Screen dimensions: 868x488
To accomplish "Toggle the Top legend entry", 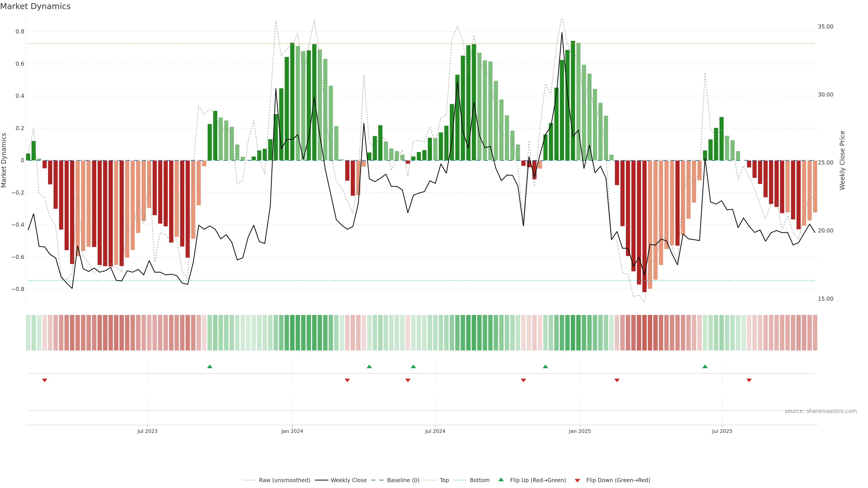I will [444, 480].
